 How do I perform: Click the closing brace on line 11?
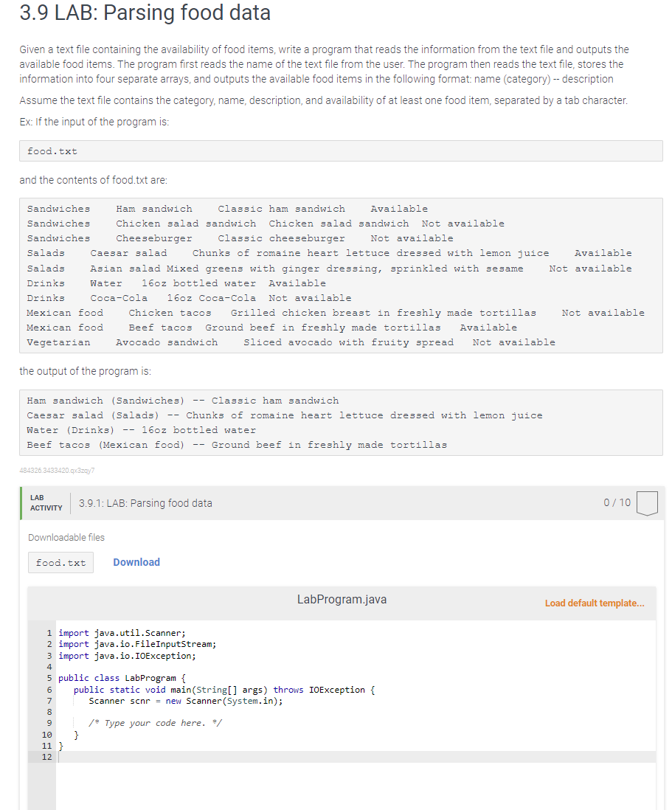coord(61,746)
